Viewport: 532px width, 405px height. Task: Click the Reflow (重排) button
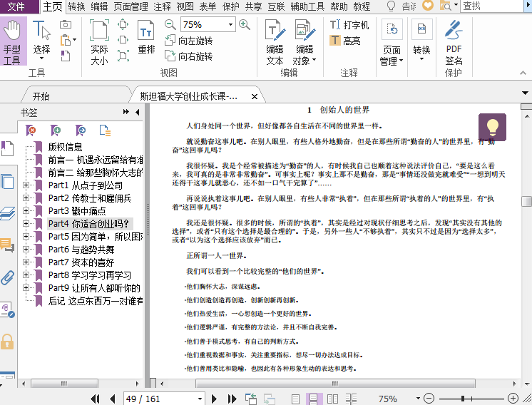pyautogui.click(x=146, y=36)
